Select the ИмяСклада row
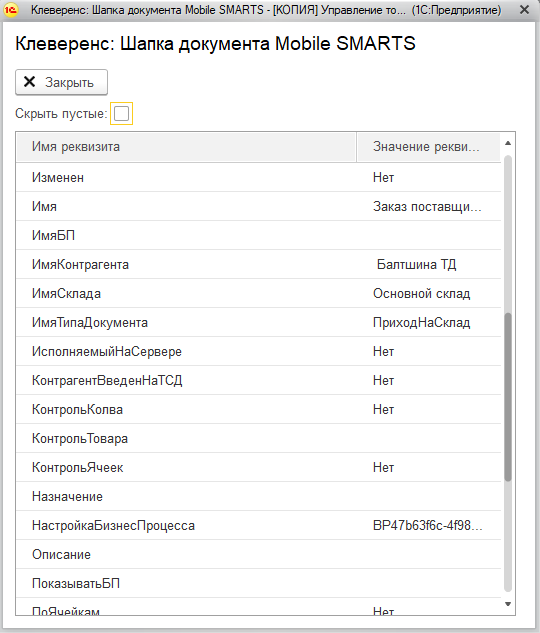This screenshot has height=633, width=540. (258, 293)
